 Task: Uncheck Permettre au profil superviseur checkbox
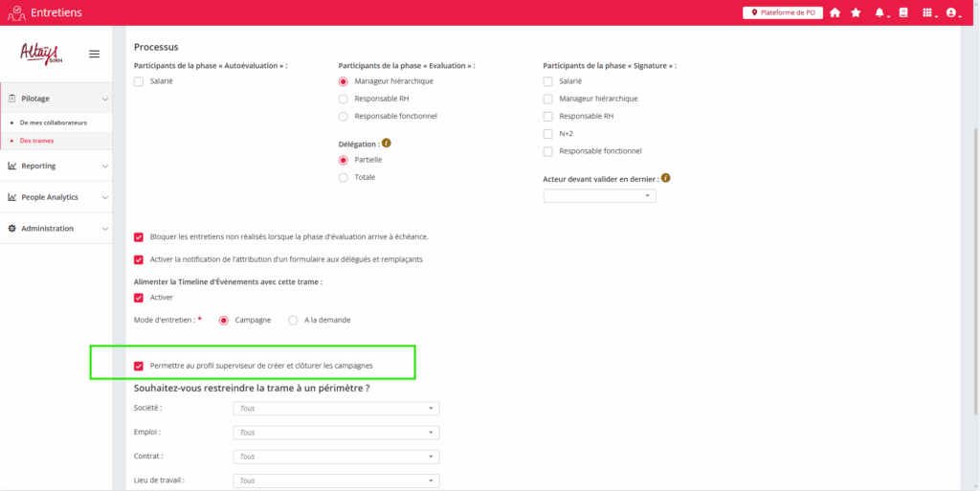[x=139, y=366]
